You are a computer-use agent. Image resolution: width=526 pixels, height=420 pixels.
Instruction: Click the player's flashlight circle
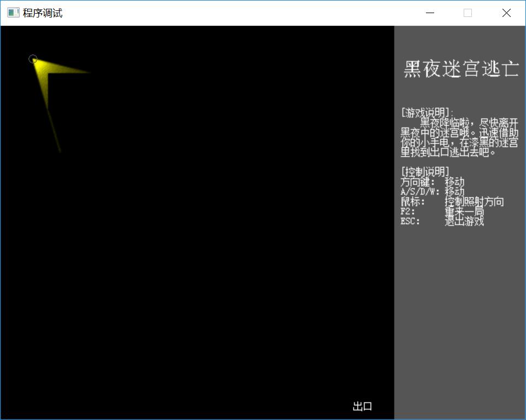tap(33, 59)
